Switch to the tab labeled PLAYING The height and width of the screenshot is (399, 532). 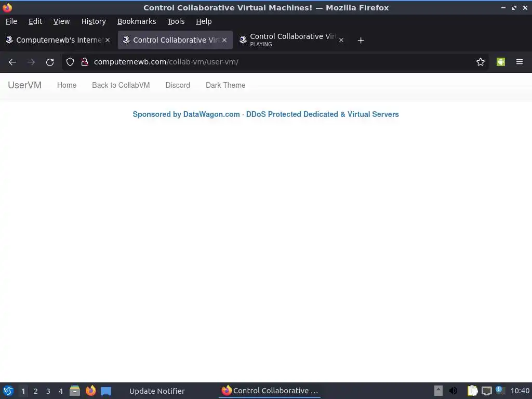click(x=291, y=40)
